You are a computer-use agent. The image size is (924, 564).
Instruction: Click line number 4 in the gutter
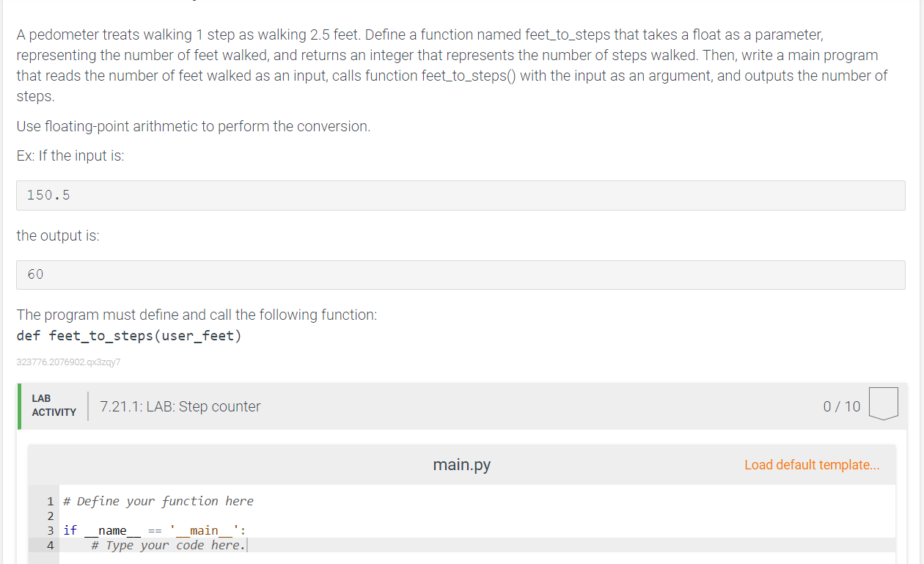[x=50, y=545]
